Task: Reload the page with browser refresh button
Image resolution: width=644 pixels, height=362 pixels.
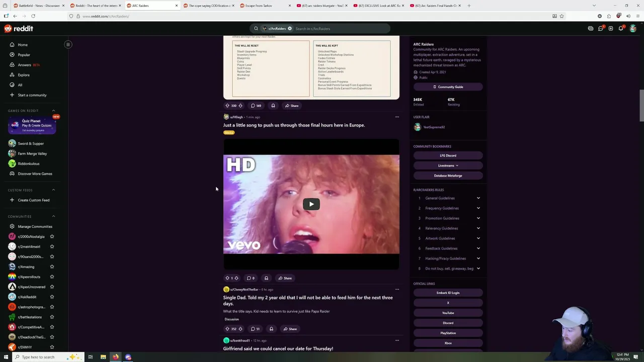Action: (33, 16)
